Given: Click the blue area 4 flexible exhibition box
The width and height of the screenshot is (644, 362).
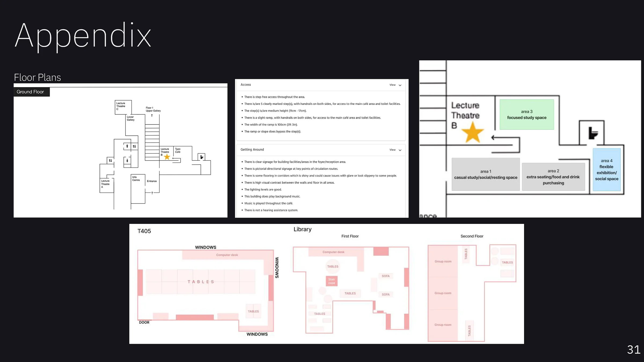Looking at the screenshot, I should (x=607, y=169).
